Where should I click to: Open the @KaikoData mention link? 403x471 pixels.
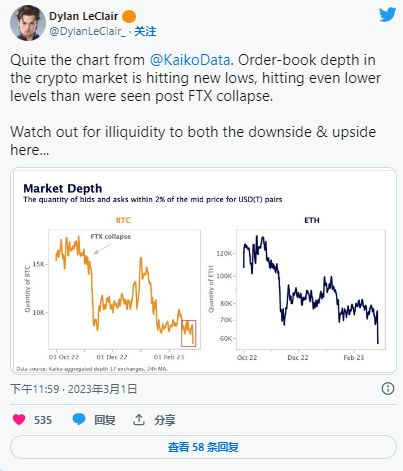(190, 60)
